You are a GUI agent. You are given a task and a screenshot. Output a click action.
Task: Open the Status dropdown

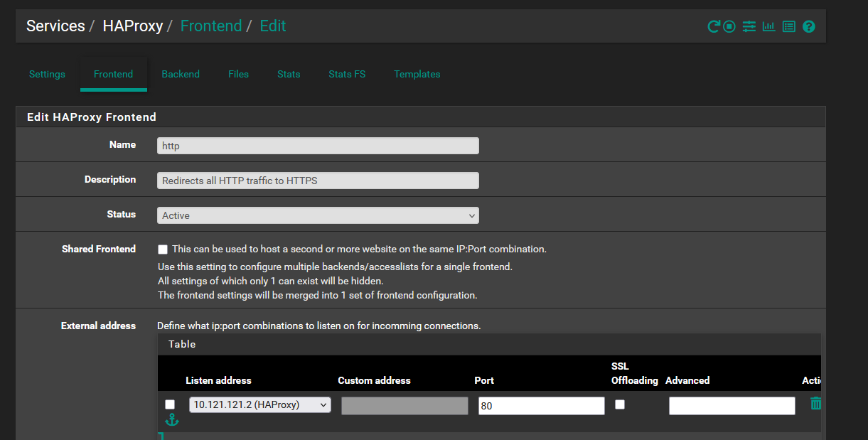point(317,215)
